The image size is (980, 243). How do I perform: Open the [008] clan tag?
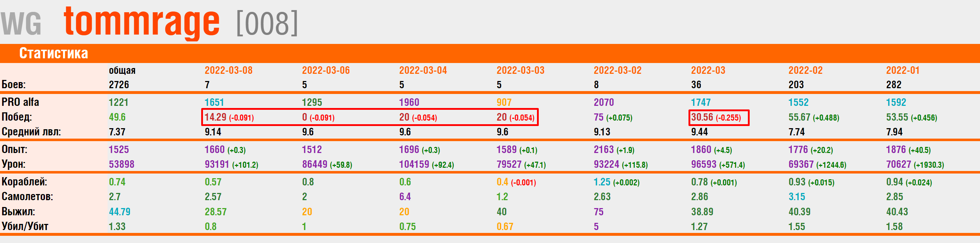pos(267,23)
